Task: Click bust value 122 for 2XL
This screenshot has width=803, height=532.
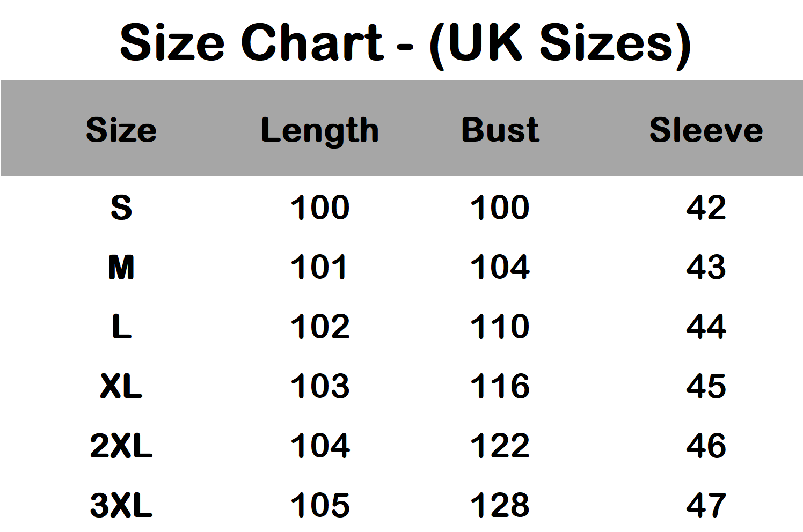Action: pyautogui.click(x=500, y=446)
